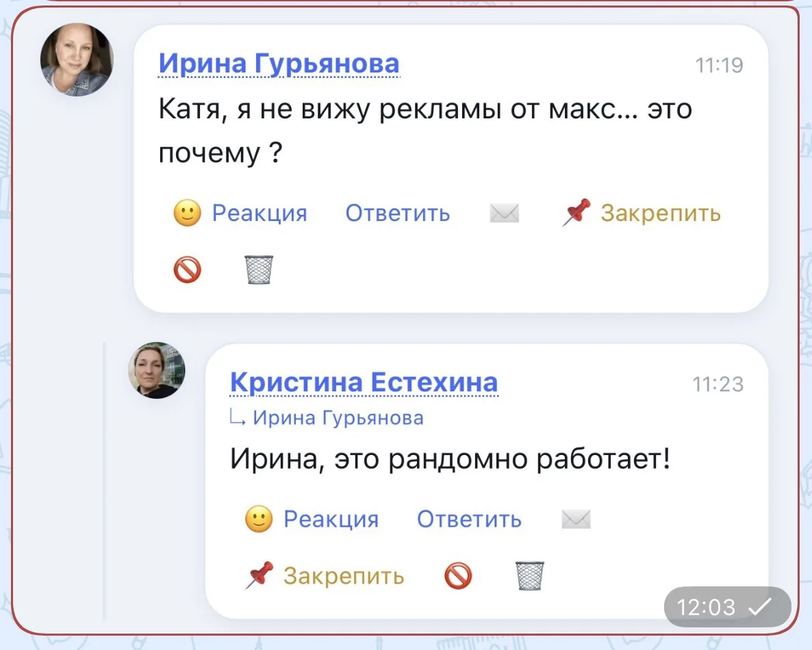Click Реакция on Кристина Естехина's reply

(331, 519)
